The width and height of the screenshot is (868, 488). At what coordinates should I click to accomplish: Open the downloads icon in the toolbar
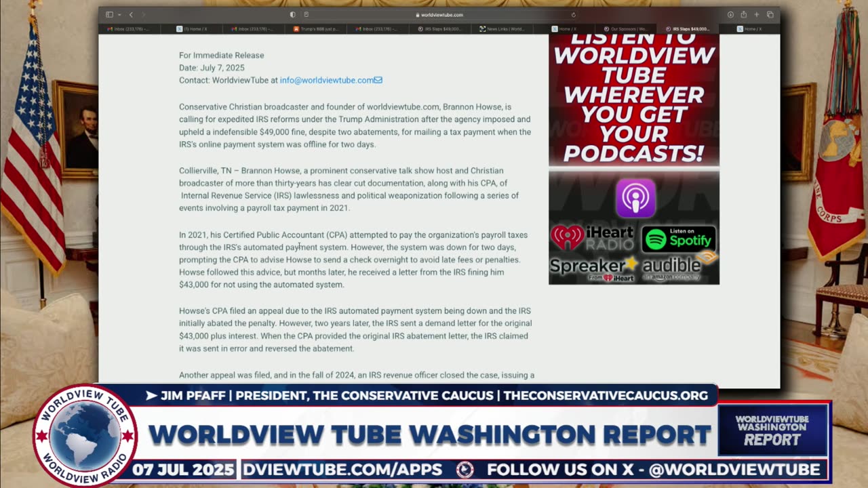[730, 14]
